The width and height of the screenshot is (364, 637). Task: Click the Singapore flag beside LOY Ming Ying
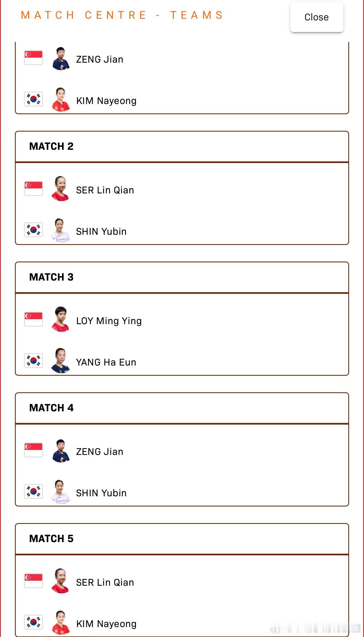(x=33, y=319)
